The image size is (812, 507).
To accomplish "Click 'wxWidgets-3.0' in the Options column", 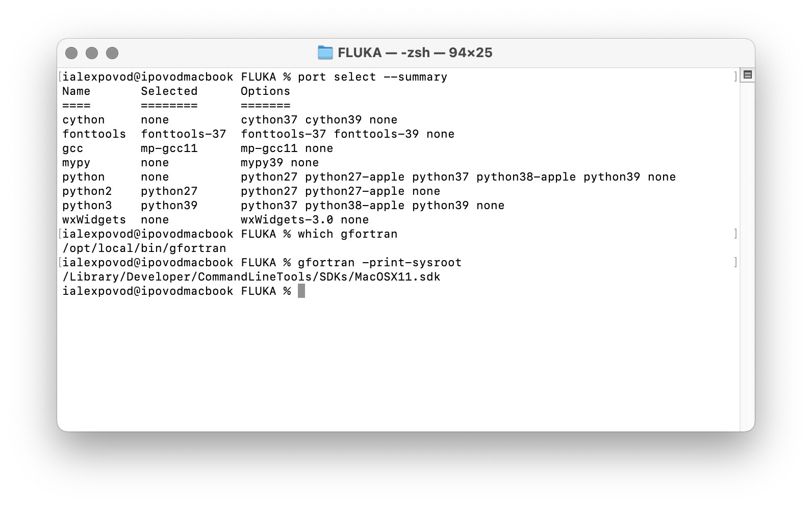I will (x=287, y=220).
